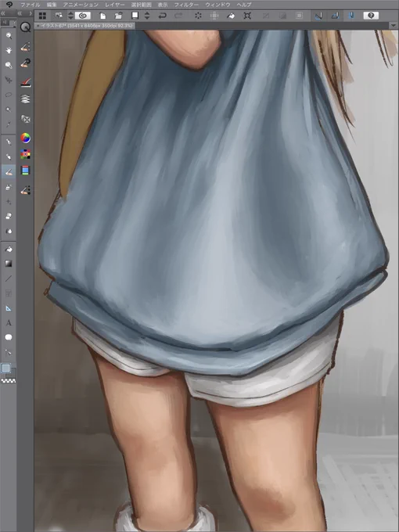
Task: Select the イラスト67 canvas tab
Action: 84,26
